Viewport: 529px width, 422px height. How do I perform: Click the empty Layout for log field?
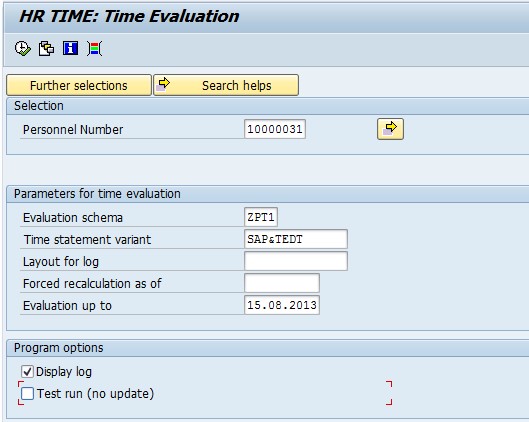tap(296, 261)
